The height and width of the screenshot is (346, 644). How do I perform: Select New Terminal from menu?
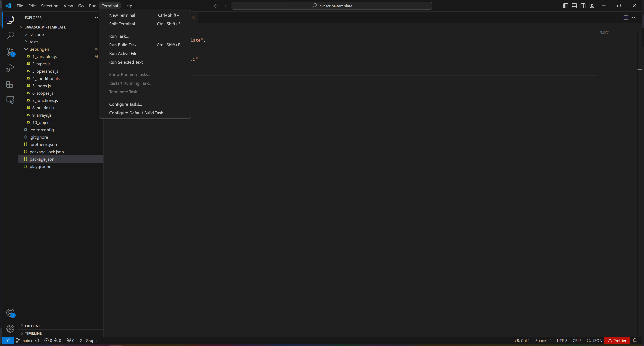point(122,15)
